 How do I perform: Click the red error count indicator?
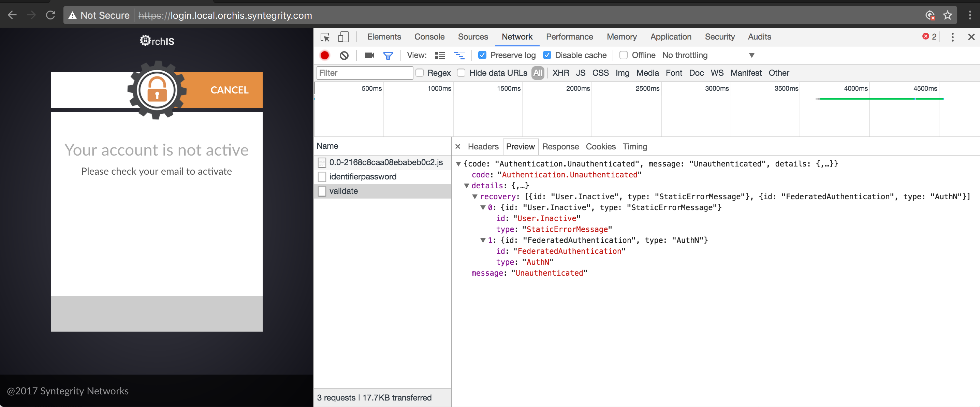point(929,37)
